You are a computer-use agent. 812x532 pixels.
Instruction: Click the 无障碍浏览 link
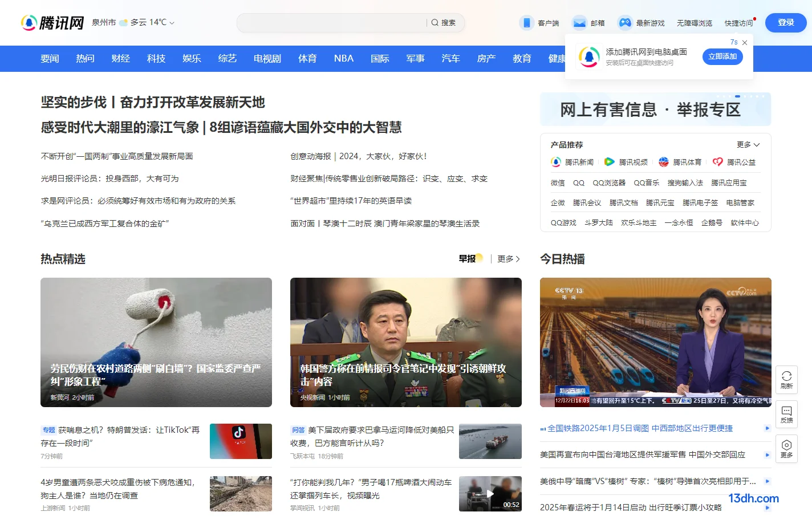pyautogui.click(x=695, y=23)
